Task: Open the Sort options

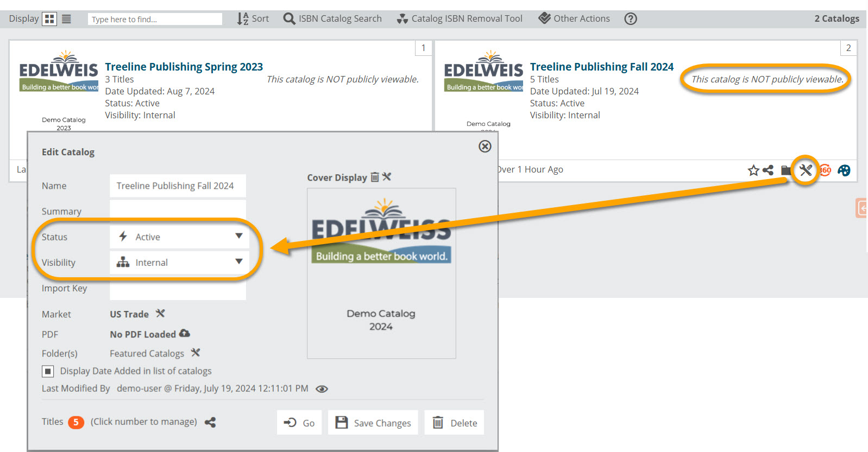Action: 253,19
